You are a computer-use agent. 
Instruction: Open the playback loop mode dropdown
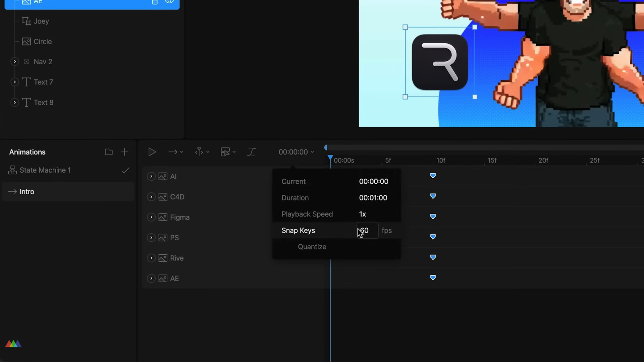[175, 152]
